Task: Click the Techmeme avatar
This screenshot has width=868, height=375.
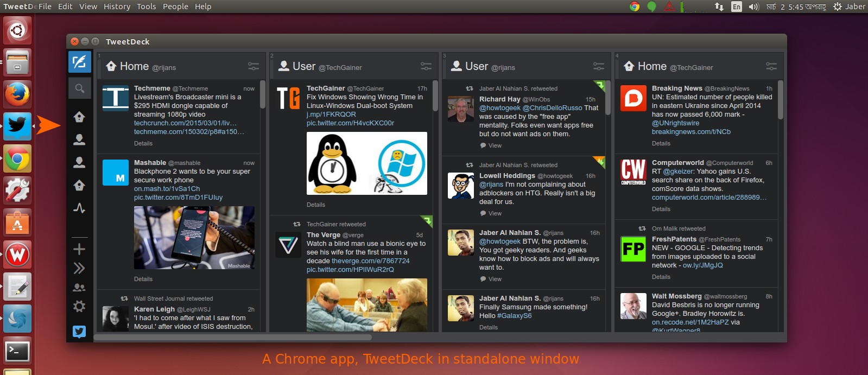Action: pyautogui.click(x=116, y=98)
